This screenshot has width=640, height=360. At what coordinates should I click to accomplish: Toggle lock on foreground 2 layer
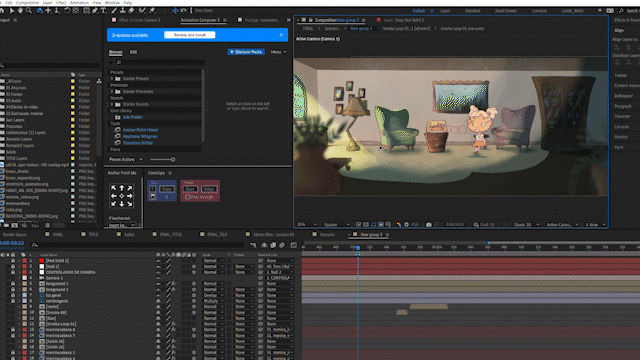tap(13, 283)
